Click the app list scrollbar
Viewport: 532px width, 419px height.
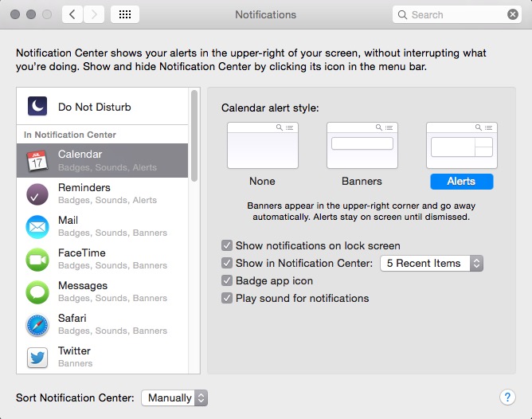click(x=194, y=135)
